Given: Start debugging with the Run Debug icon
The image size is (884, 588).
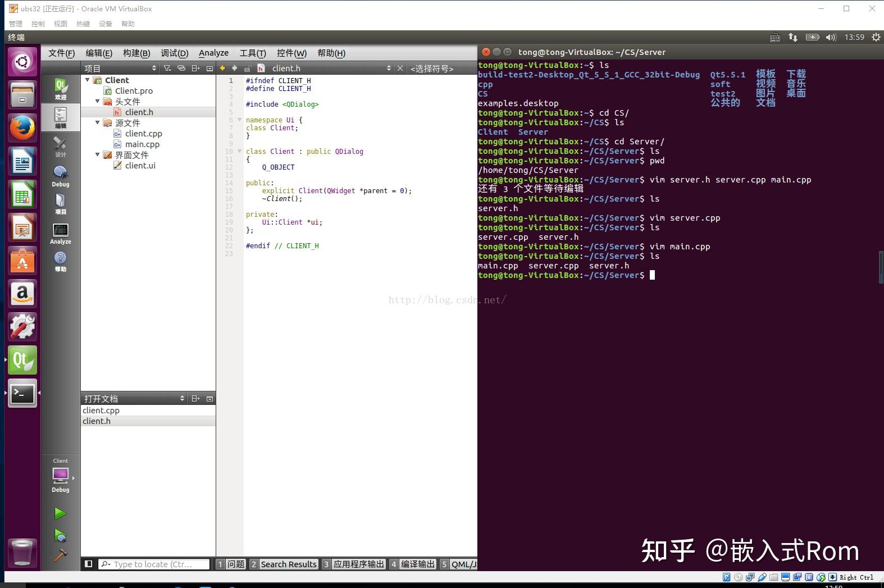Looking at the screenshot, I should coord(60,535).
